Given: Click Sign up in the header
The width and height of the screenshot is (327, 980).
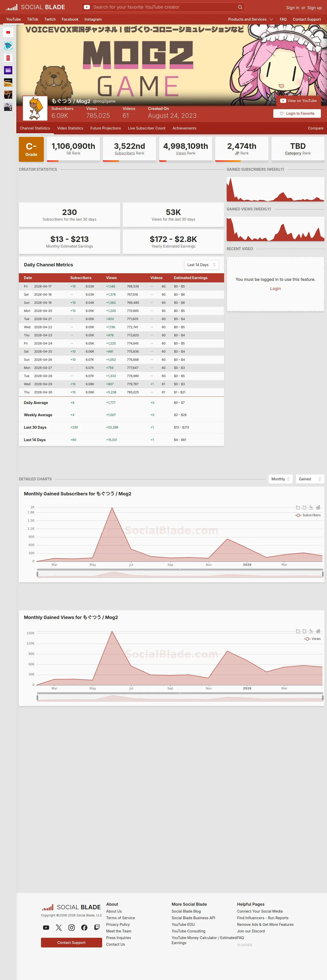Looking at the screenshot, I should (315, 8).
